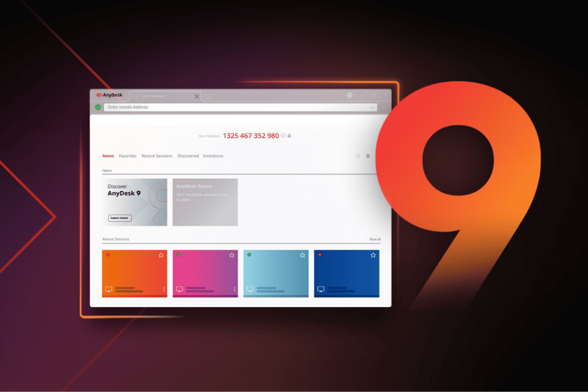The width and height of the screenshot is (588, 392).
Task: Favorite the pink session with star
Action: coord(232,255)
